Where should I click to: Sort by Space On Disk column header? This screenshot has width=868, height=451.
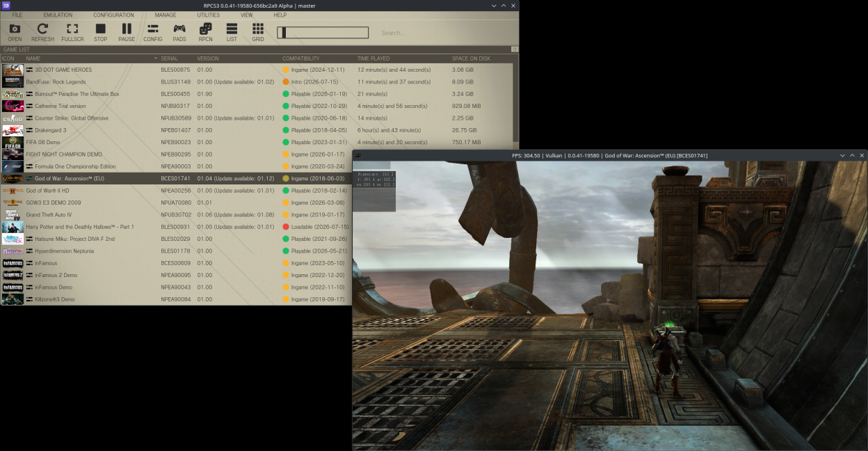481,58
